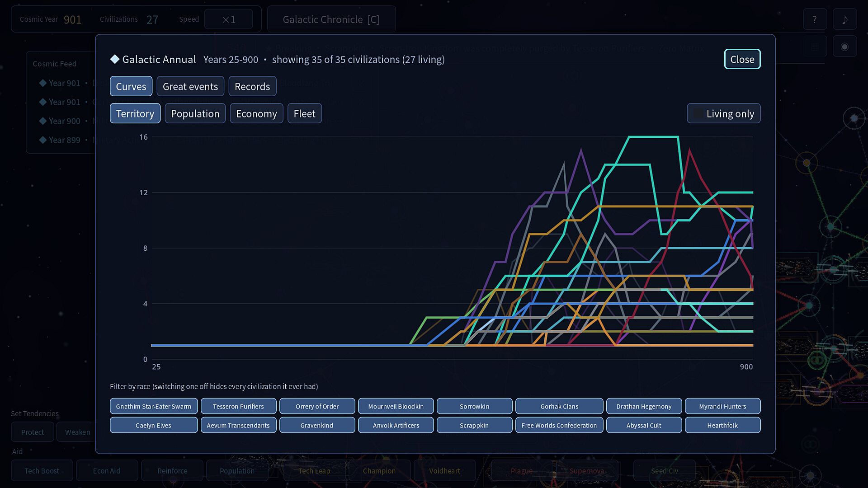Toggle the Mournveil Bloodkin race filter
The image size is (868, 488).
coord(396,406)
